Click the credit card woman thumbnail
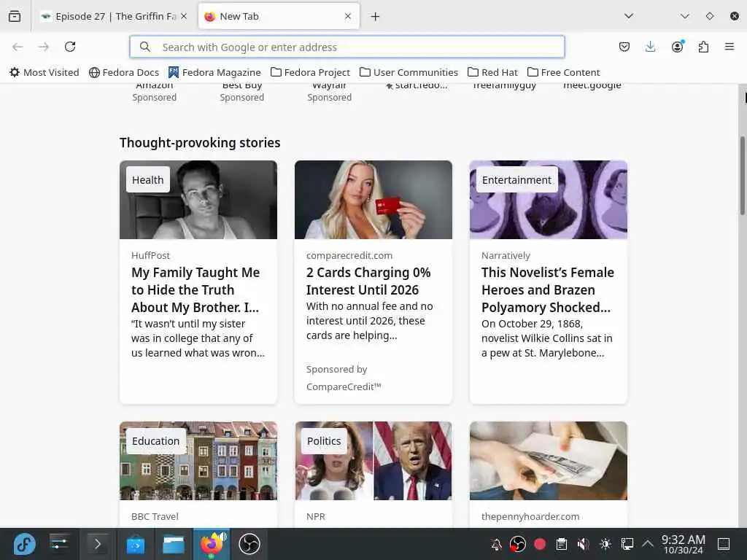The width and height of the screenshot is (747, 560). click(373, 200)
